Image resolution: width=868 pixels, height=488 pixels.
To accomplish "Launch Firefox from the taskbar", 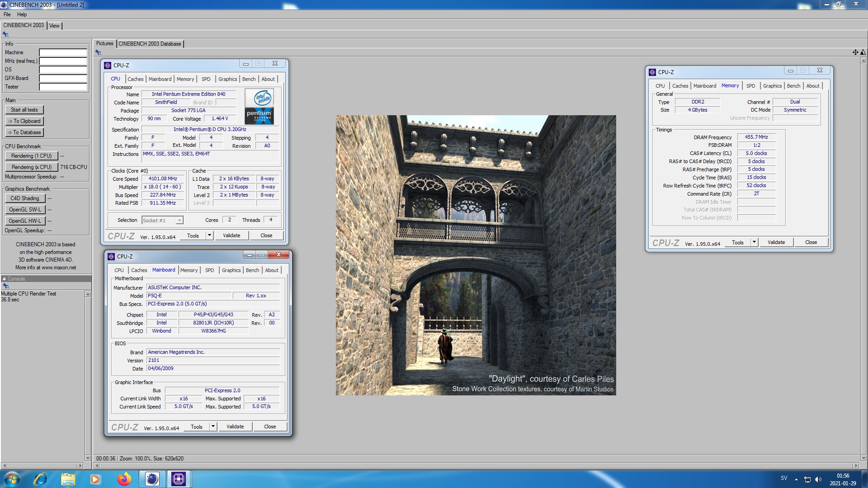I will (x=124, y=479).
